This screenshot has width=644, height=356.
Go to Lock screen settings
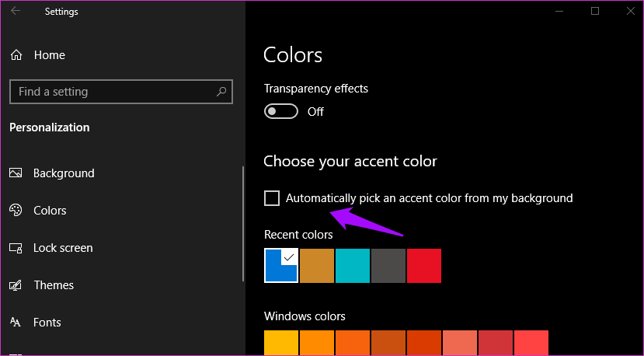point(63,248)
